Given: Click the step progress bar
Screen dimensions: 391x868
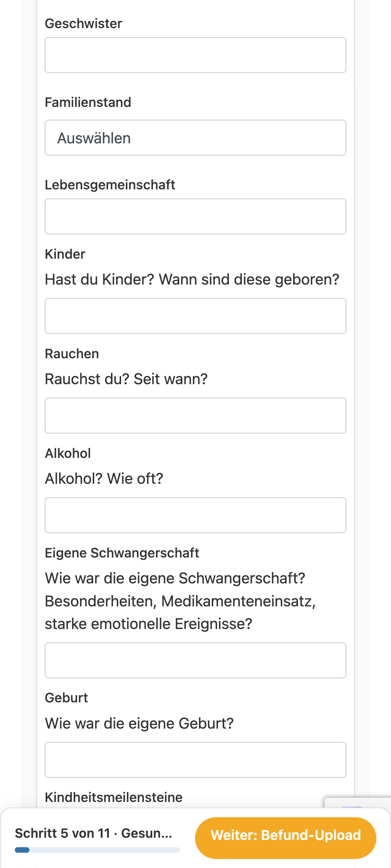Looking at the screenshot, I should click(97, 850).
